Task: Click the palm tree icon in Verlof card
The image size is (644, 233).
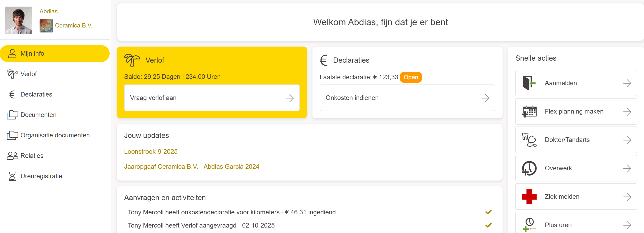Action: [132, 60]
